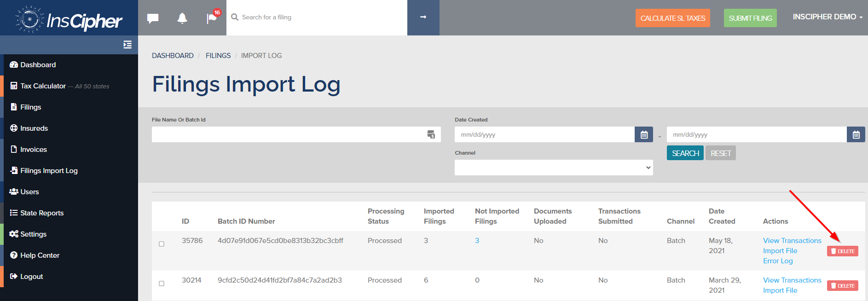Open the notifications bell icon
The height and width of the screenshot is (301, 868).
click(x=182, y=18)
